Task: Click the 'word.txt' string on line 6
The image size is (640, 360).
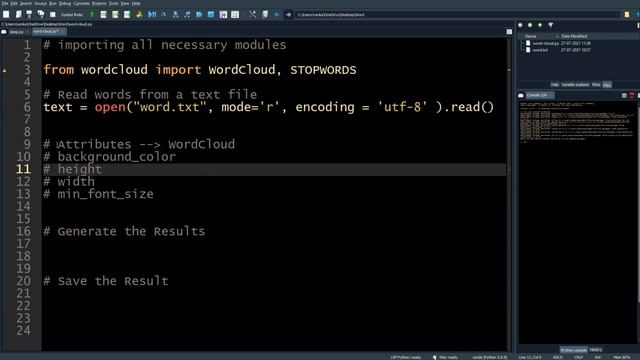Action: coord(169,107)
